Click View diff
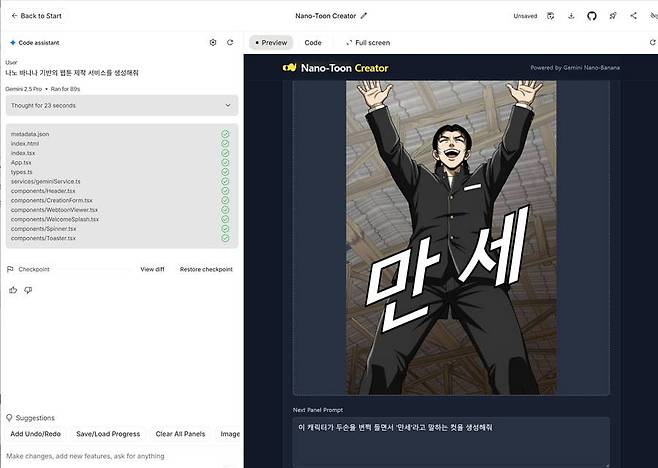The height and width of the screenshot is (468, 658). tap(152, 269)
